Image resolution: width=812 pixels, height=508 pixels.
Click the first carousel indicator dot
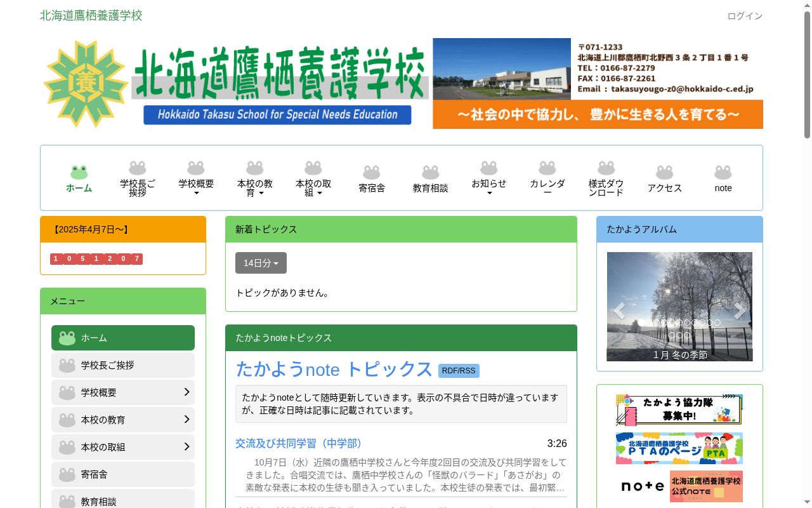click(x=641, y=323)
